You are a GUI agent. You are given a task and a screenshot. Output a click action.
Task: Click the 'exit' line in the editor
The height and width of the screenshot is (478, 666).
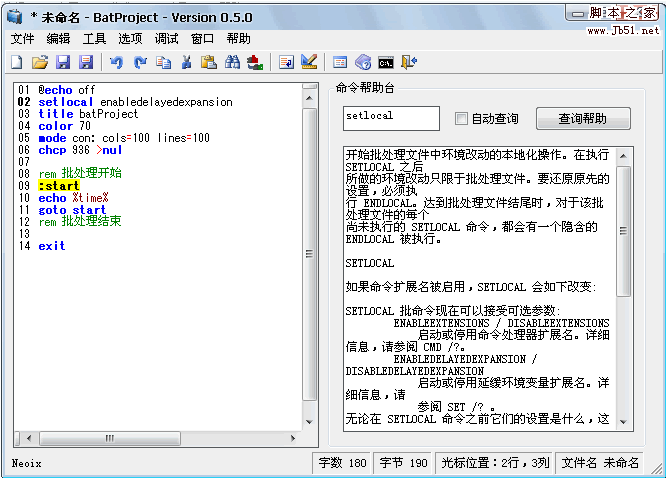pos(51,246)
